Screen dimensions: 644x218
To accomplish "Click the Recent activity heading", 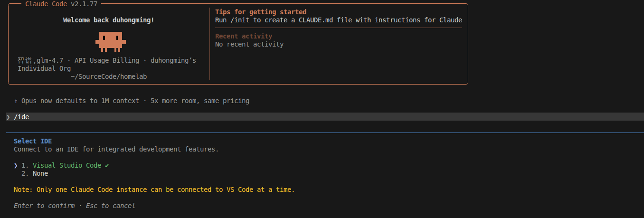I will (x=244, y=36).
